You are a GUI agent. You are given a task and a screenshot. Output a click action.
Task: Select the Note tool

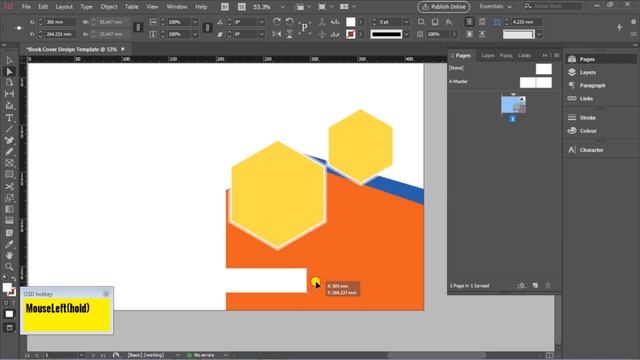coord(9,233)
